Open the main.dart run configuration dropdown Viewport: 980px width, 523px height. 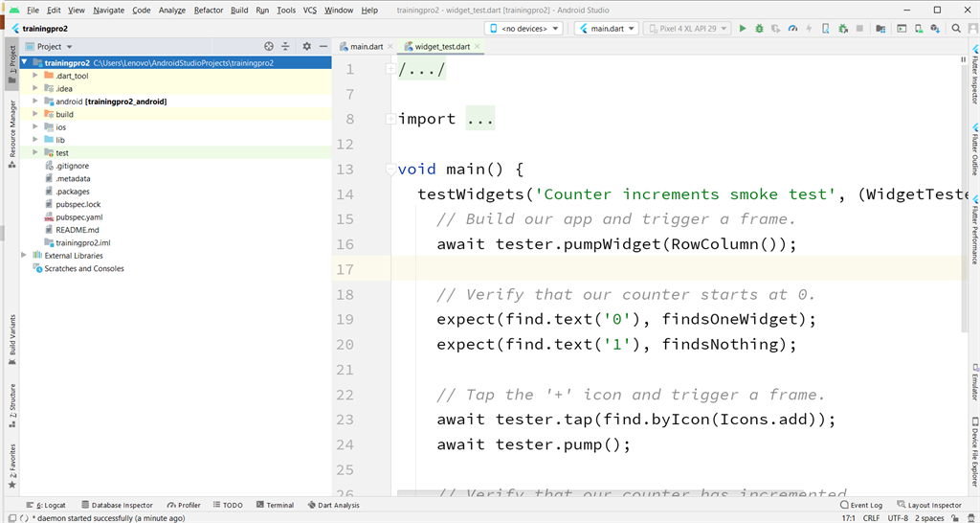607,28
